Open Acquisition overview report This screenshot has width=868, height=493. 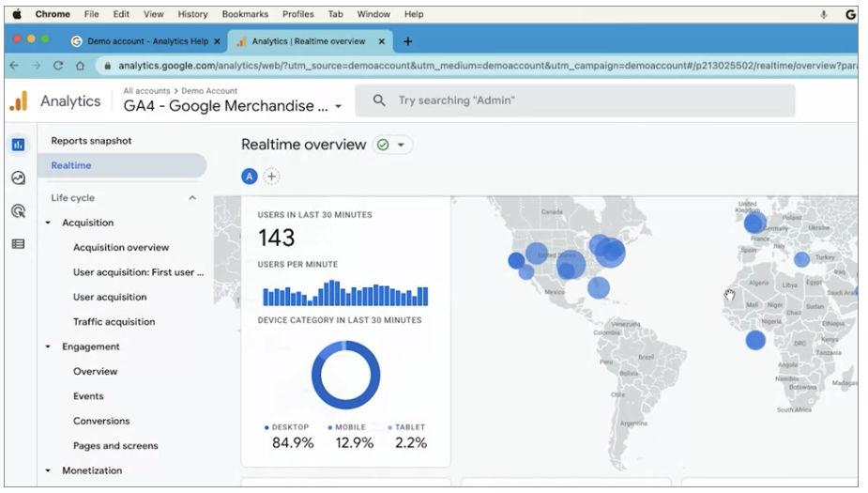[121, 248]
